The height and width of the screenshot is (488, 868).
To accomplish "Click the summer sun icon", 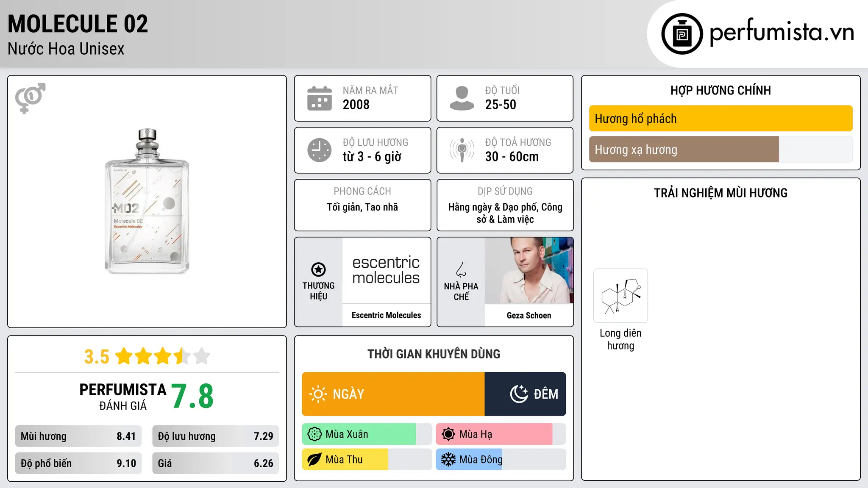I will (448, 434).
